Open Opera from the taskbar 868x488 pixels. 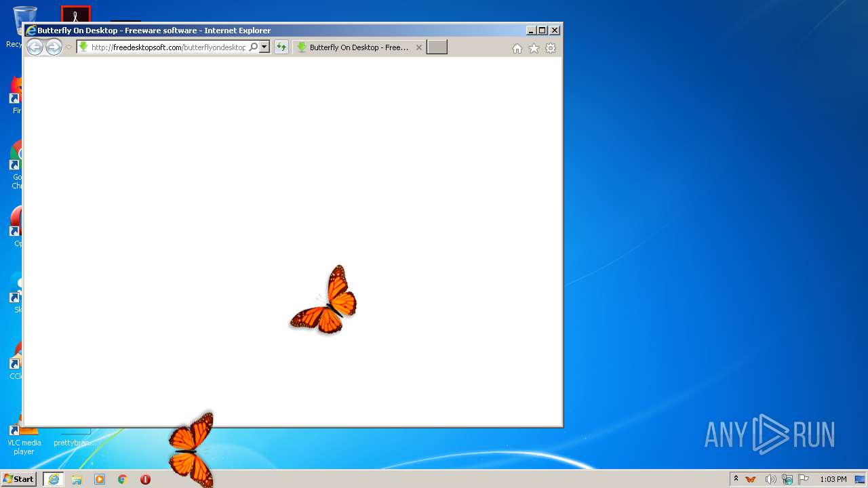[145, 479]
